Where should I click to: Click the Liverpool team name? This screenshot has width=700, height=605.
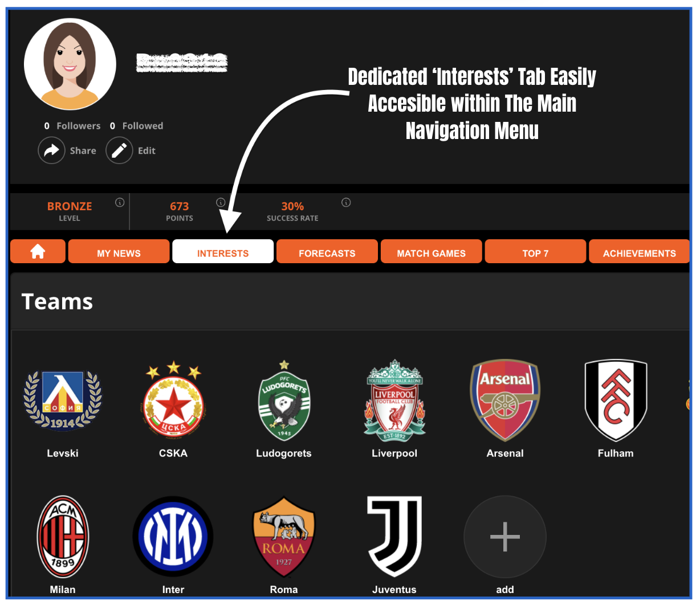pyautogui.click(x=394, y=453)
